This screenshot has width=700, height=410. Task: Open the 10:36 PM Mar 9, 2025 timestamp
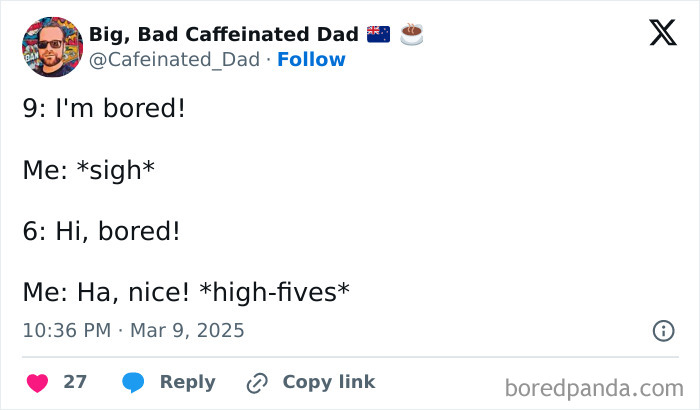click(x=133, y=330)
